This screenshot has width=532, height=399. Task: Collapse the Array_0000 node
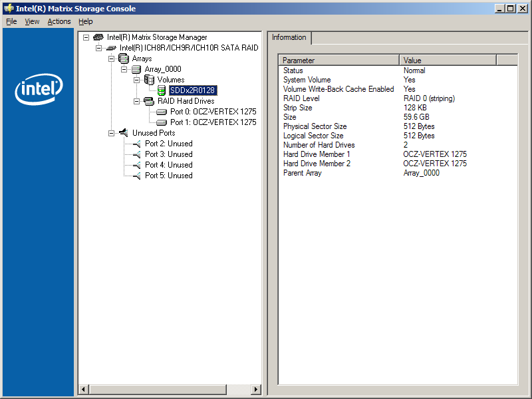pyautogui.click(x=124, y=70)
